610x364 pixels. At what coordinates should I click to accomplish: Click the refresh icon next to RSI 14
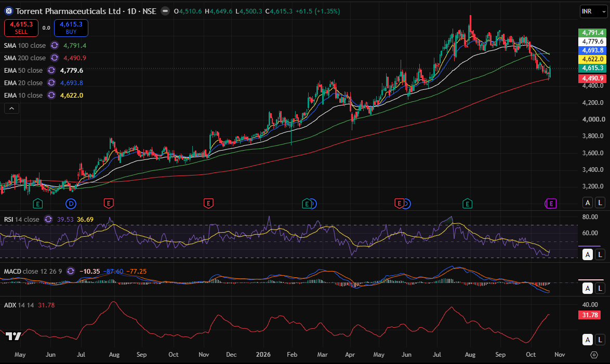48,219
